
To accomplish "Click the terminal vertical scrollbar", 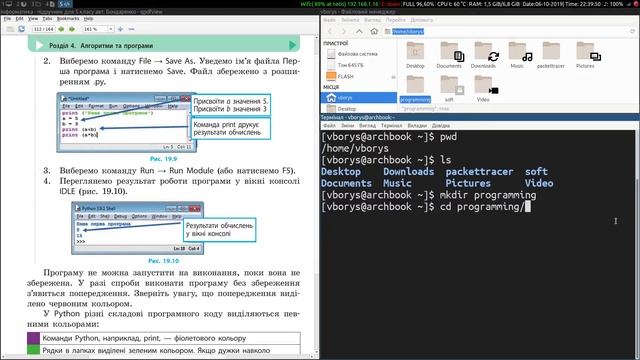I will pos(637,245).
